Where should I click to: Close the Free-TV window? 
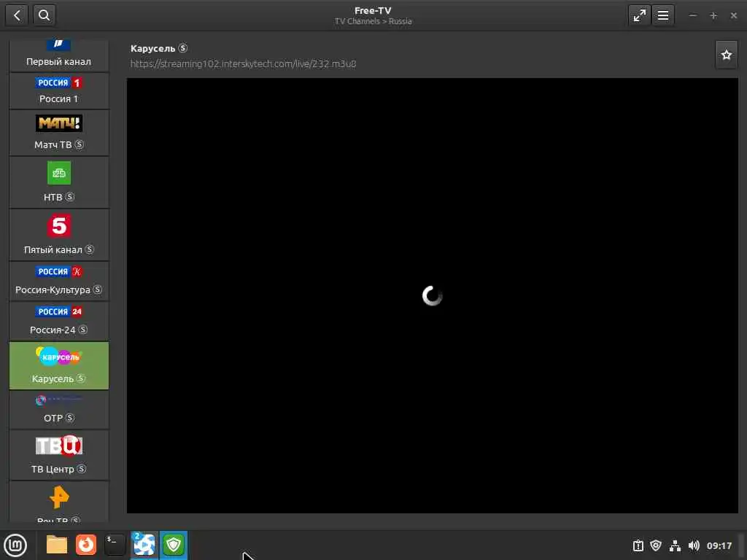point(734,16)
